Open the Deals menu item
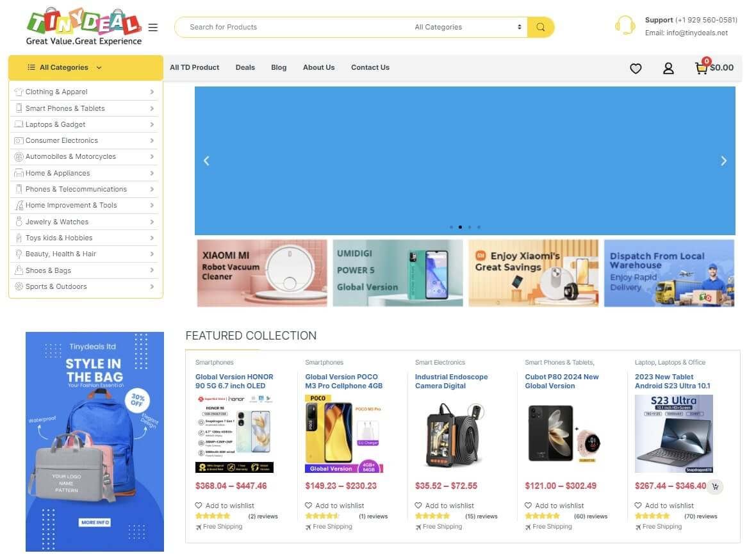Screen dimensions: 756x560 tap(245, 67)
